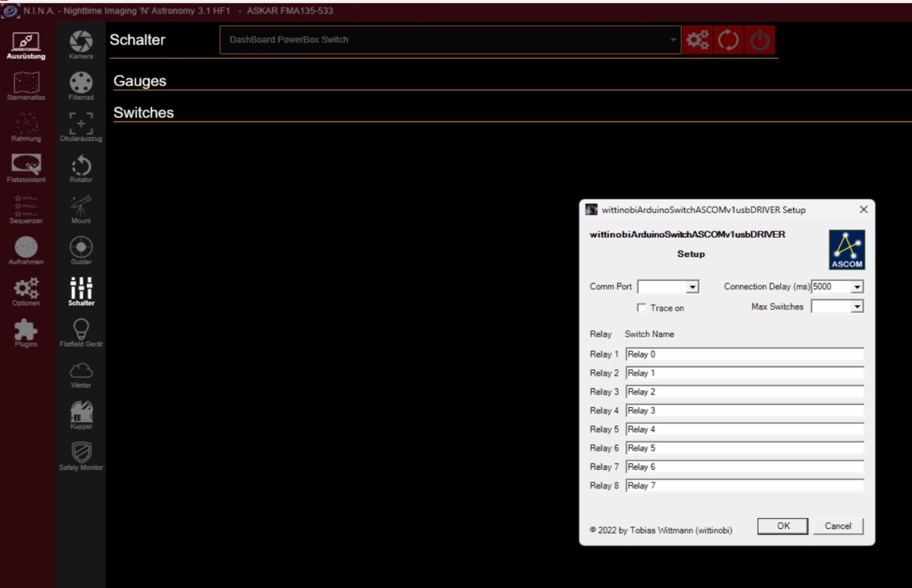
Task: Open the Sequenzer view
Action: 26,210
